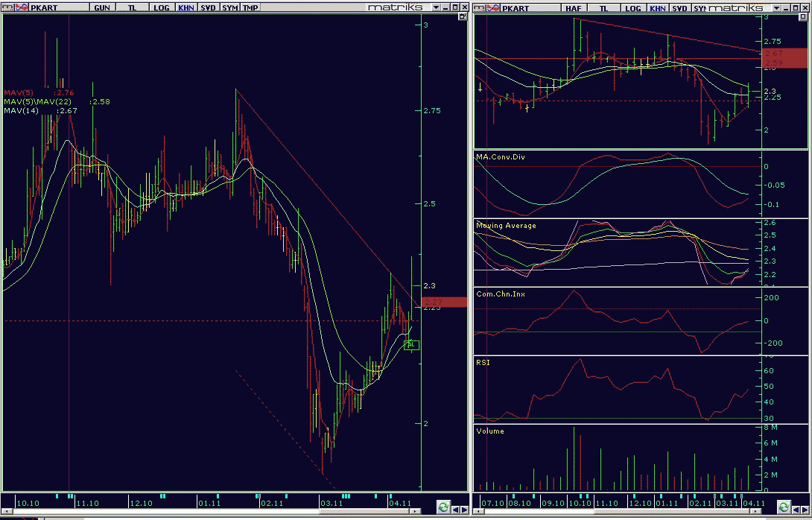Toggle TL currency in the right window
This screenshot has width=812, height=520.
603,8
